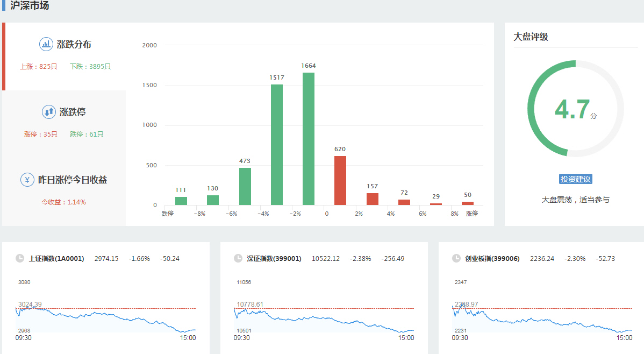Viewport: 644px width, 354px height.
Task: Click the up-down arrows icon beside 涨跌停
Action: point(49,112)
